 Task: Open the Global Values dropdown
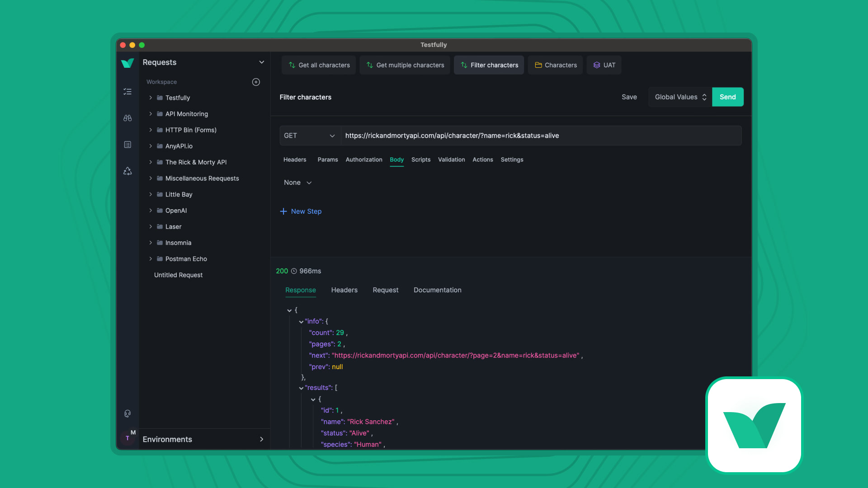coord(679,97)
